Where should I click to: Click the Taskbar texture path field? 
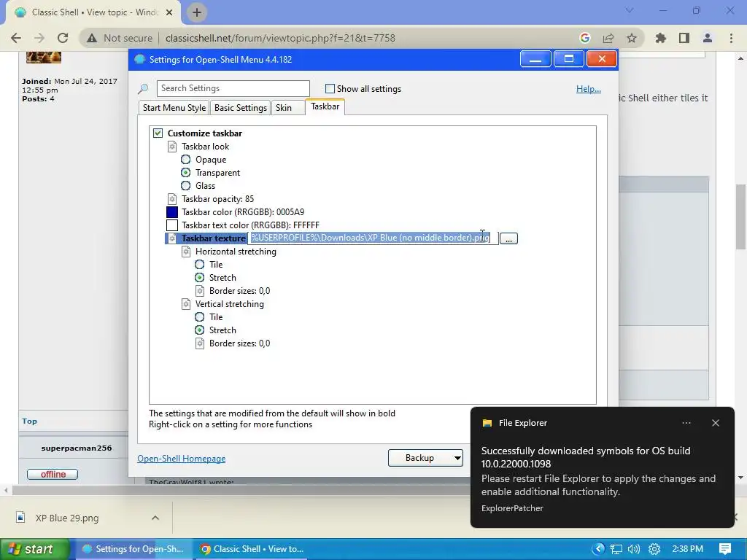(373, 238)
